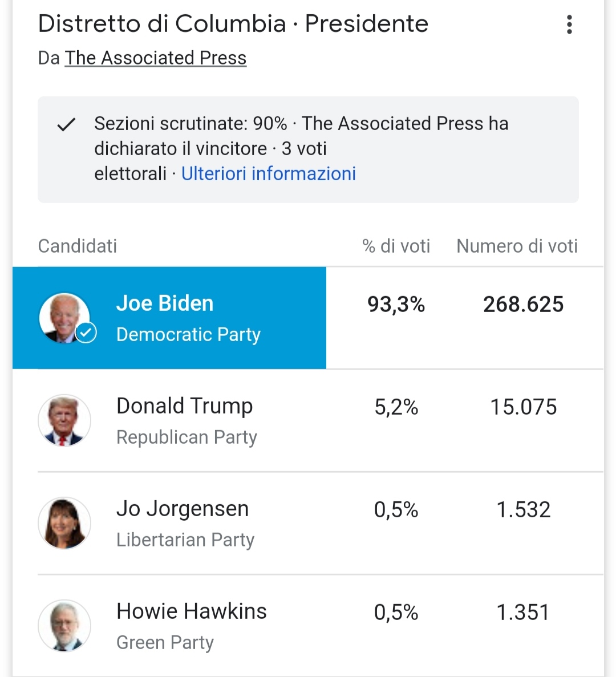
Task: Select the Donald Trump candidate name
Action: pyautogui.click(x=184, y=406)
